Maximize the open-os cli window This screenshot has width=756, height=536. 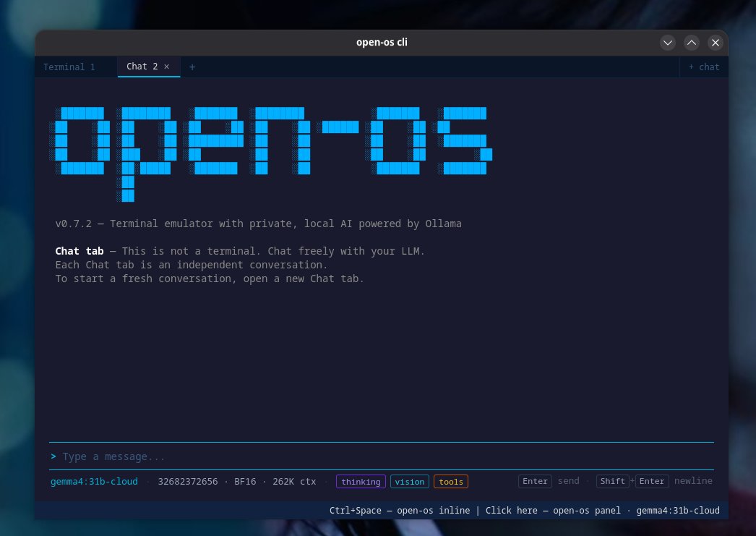692,43
